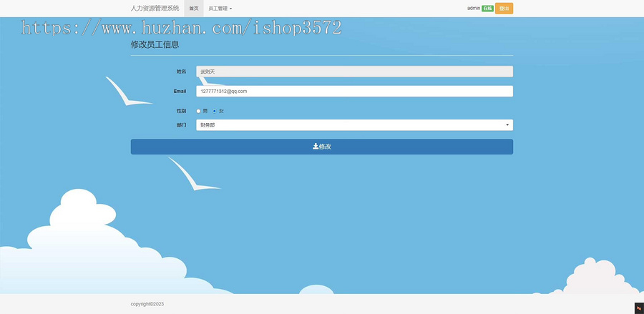The height and width of the screenshot is (314, 644).
Task: Expand the 员工管理 menu
Action: click(x=220, y=9)
